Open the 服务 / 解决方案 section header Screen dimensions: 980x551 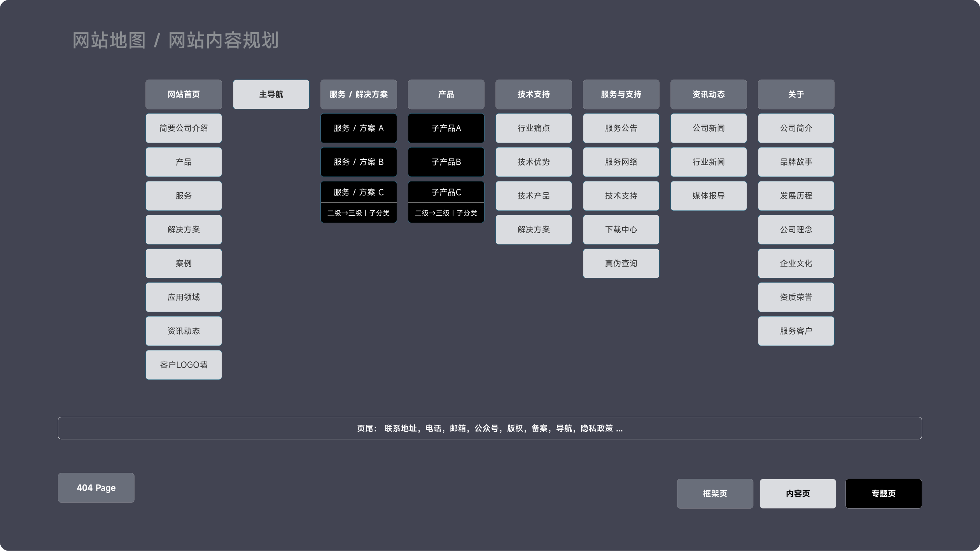(358, 94)
